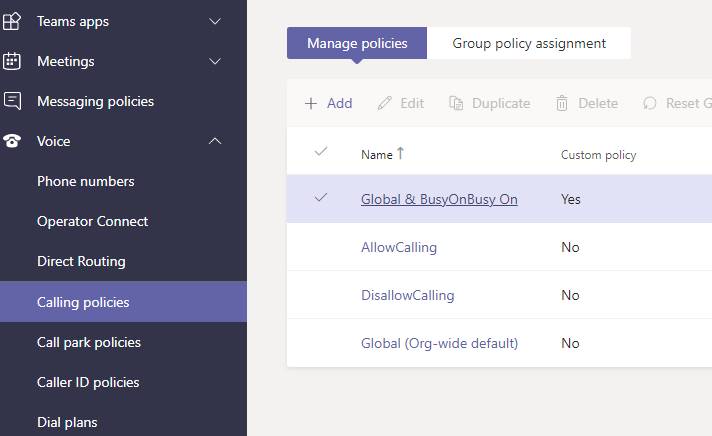Click the Name column header
This screenshot has height=436, width=712.
377,155
